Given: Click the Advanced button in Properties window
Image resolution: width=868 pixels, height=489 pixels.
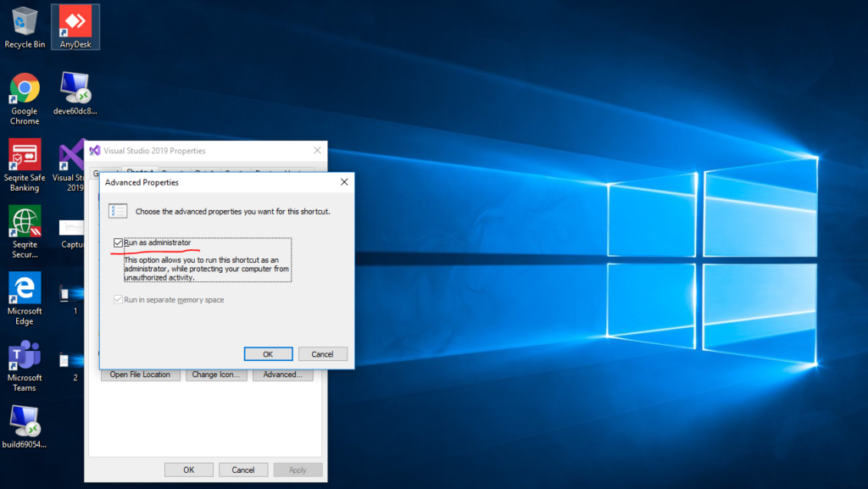Looking at the screenshot, I should [283, 375].
